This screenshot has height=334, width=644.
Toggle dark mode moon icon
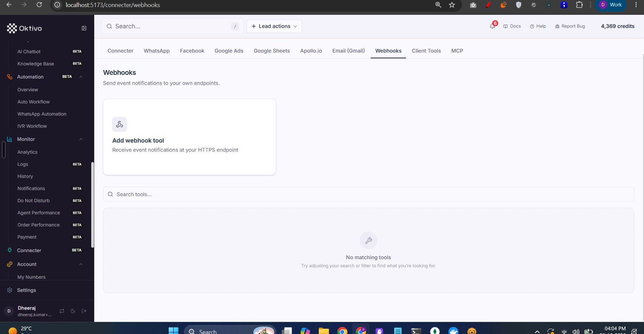click(x=73, y=311)
